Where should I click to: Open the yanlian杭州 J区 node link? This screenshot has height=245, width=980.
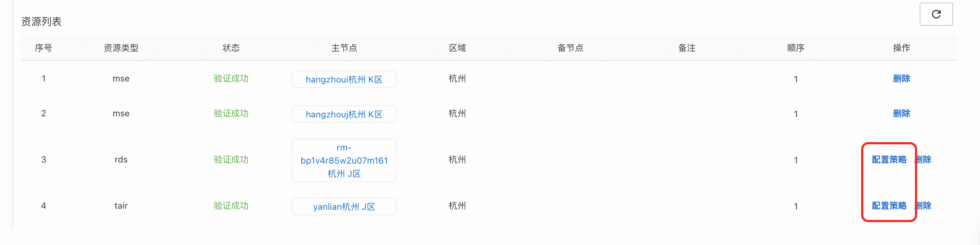(x=344, y=206)
